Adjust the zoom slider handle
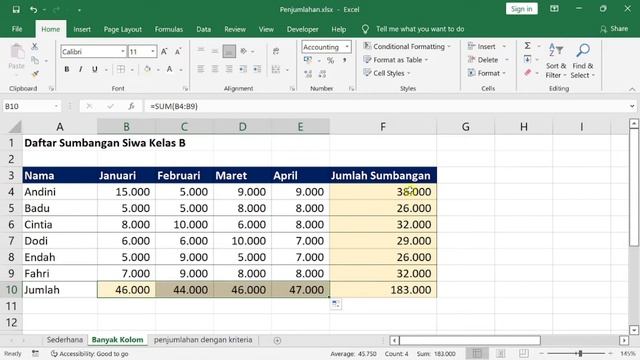Image resolution: width=640 pixels, height=360 pixels. tap(580, 353)
